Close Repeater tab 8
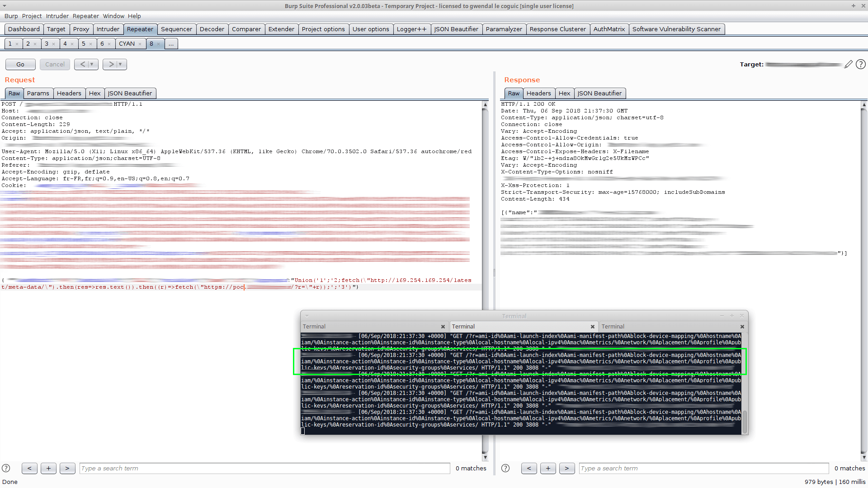This screenshot has height=488, width=868. point(158,44)
